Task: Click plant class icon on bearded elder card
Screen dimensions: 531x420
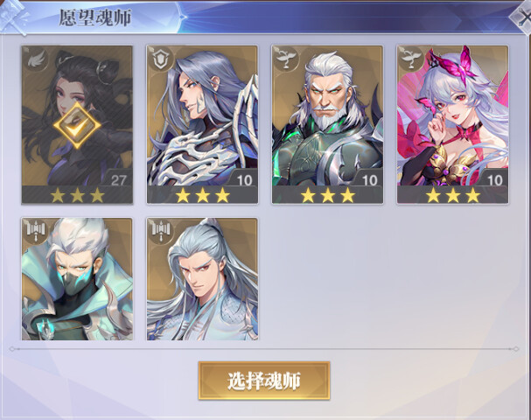Action: 285,59
